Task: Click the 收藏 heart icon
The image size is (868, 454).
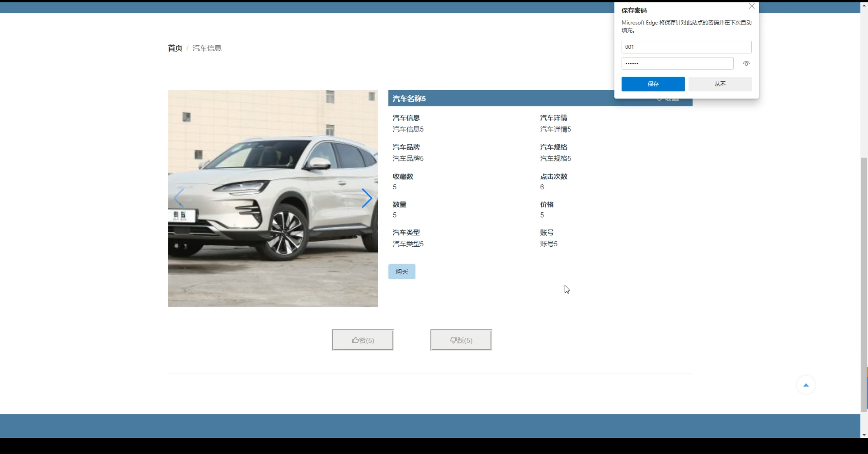Action: click(x=659, y=100)
